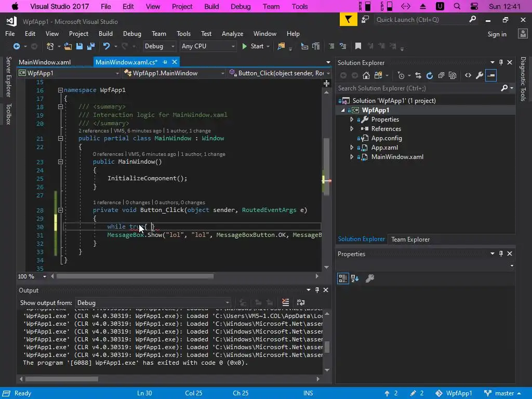Open the Test menu
532x399 pixels.
206,34
